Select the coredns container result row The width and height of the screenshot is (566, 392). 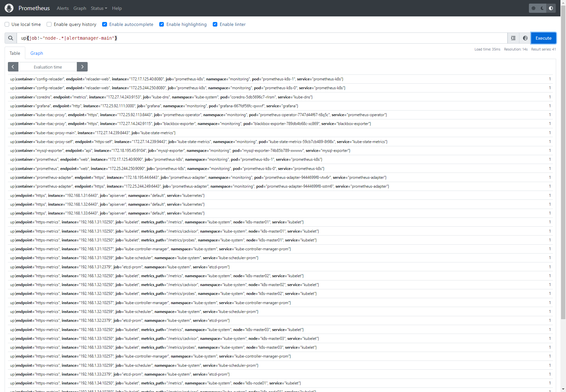click(x=280, y=97)
